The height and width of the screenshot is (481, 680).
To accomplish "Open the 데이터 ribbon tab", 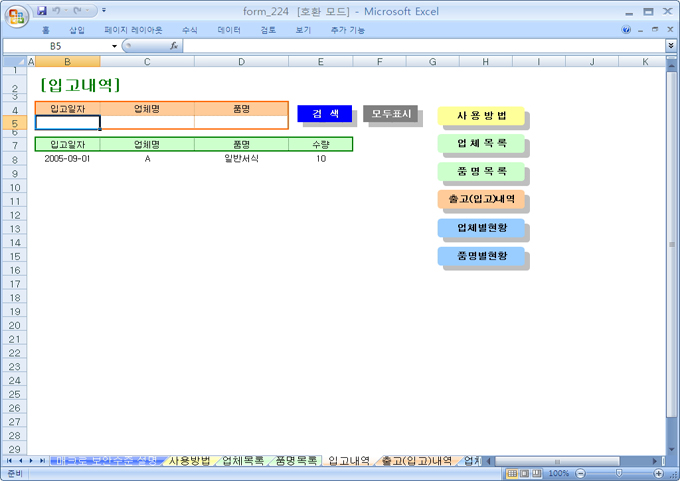I will coord(229,30).
